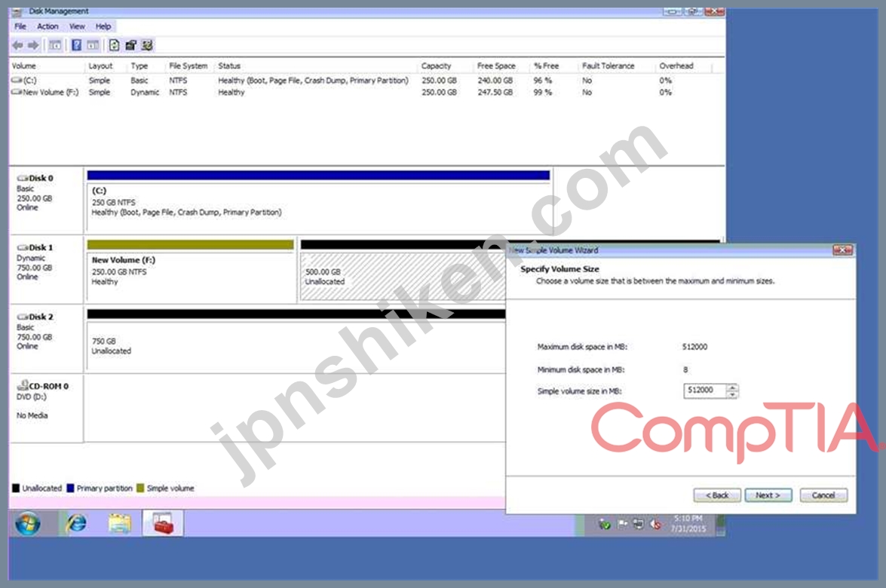886x588 pixels.
Task: Click the Show/Hide Console Tree toolbar icon
Action: [55, 45]
